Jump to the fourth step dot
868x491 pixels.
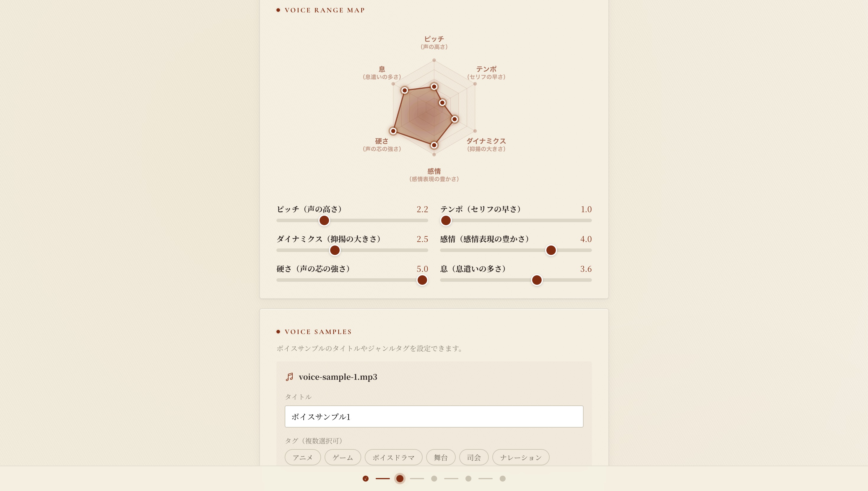coord(468,479)
